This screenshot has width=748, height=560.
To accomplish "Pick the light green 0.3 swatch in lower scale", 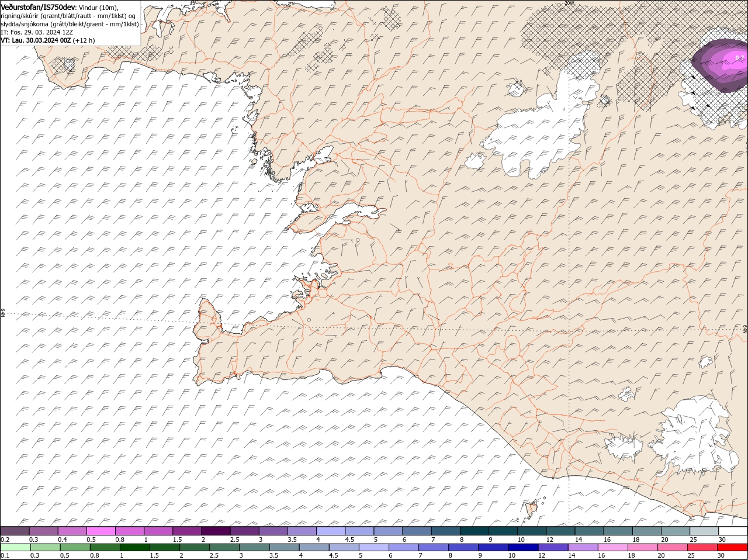I will pyautogui.click(x=45, y=547).
